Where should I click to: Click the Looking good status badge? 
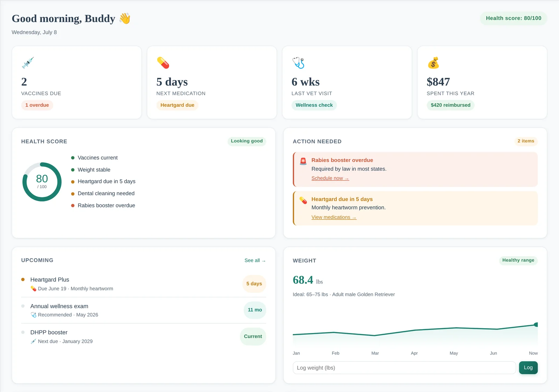[x=247, y=141]
